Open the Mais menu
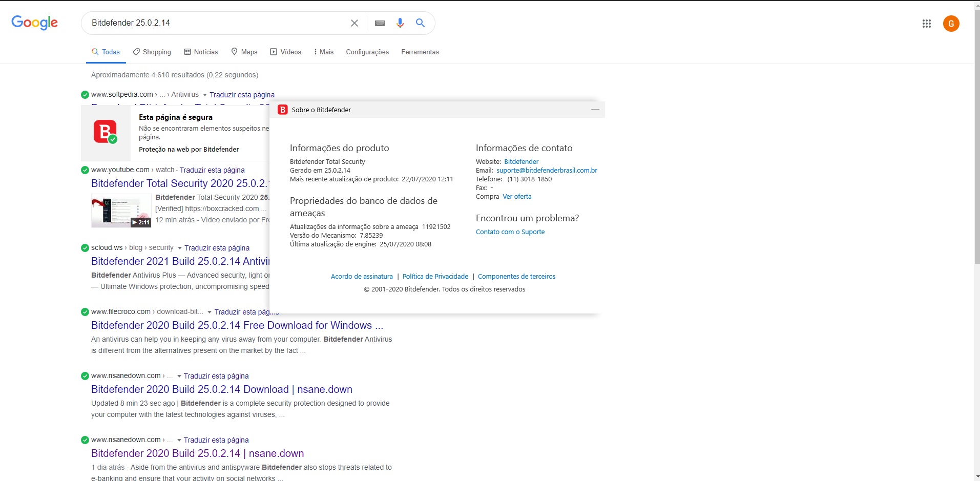980x481 pixels. pyautogui.click(x=323, y=52)
